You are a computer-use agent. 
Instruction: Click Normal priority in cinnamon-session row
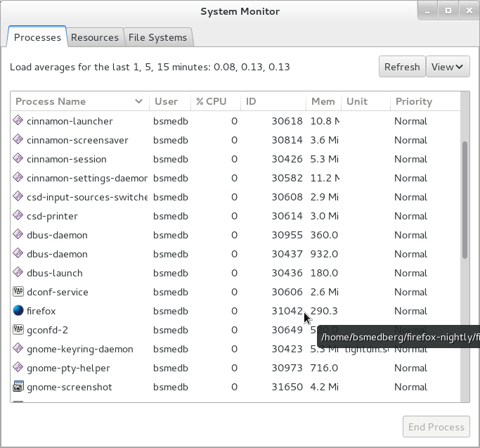(410, 159)
